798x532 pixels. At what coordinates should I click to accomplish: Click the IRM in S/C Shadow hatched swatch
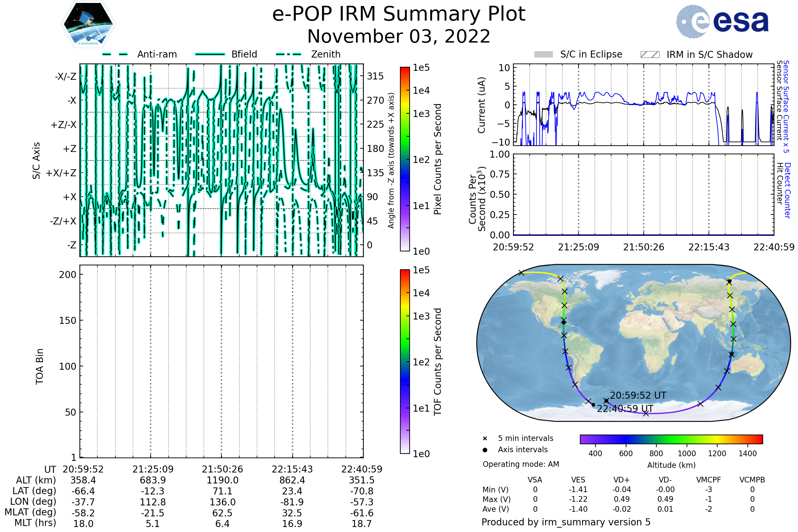(650, 55)
